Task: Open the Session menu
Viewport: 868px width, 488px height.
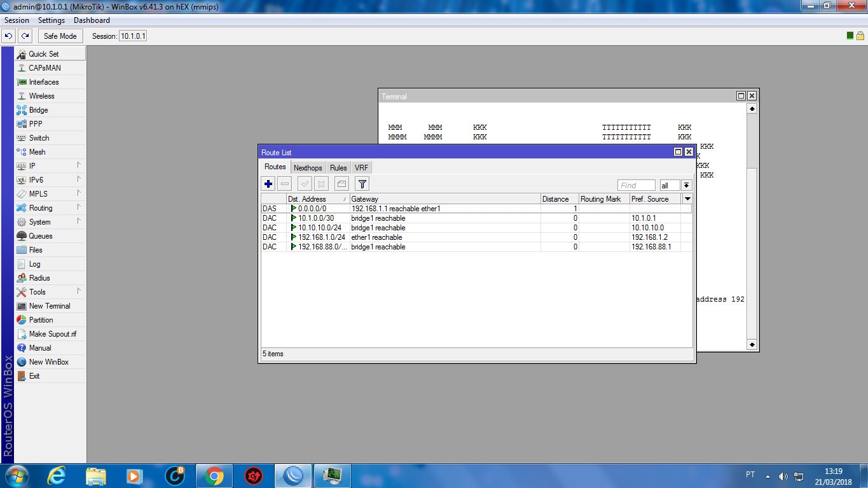Action: (x=17, y=20)
